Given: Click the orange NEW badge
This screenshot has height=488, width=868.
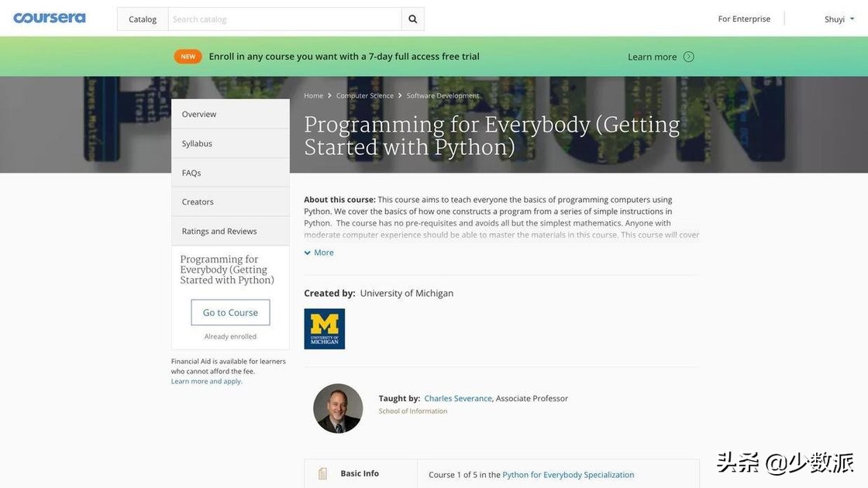Looking at the screenshot, I should coord(188,57).
